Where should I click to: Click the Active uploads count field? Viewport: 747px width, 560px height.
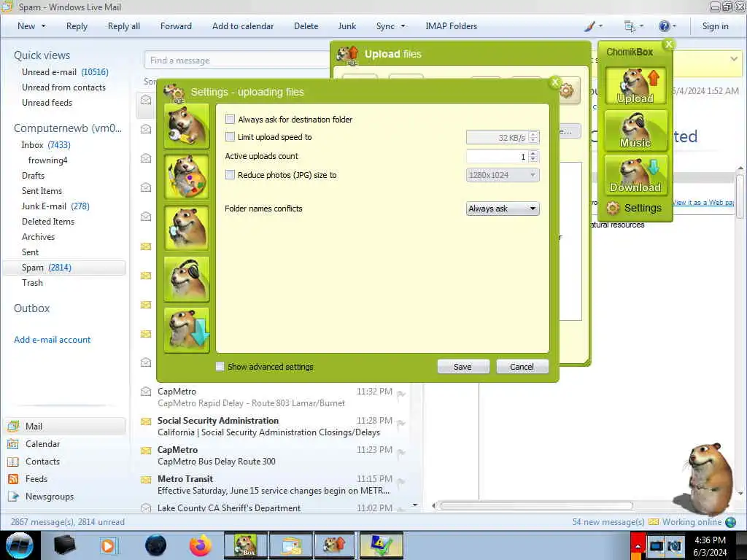[498, 157]
